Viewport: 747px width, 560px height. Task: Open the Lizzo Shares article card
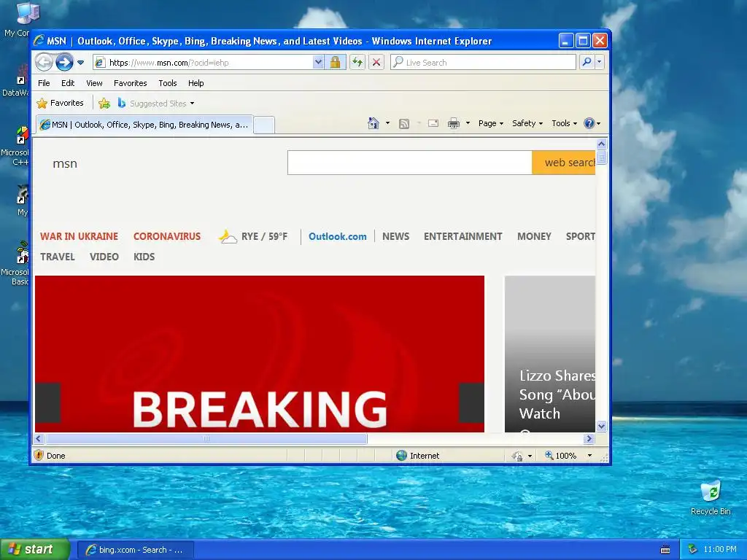click(550, 354)
